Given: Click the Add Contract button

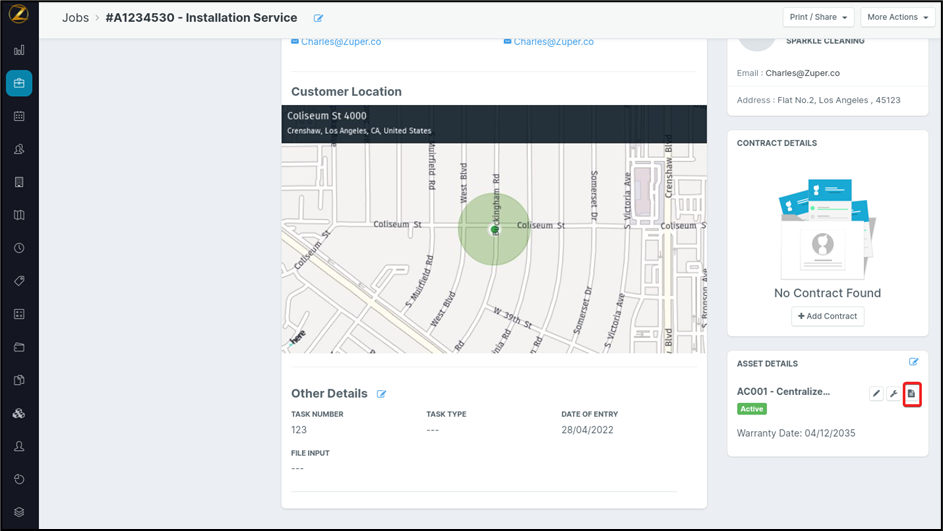Looking at the screenshot, I should [827, 316].
